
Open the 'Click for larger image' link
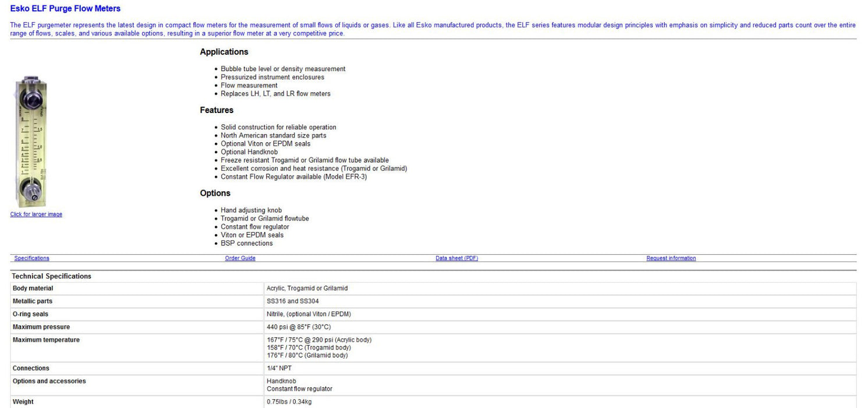36,214
